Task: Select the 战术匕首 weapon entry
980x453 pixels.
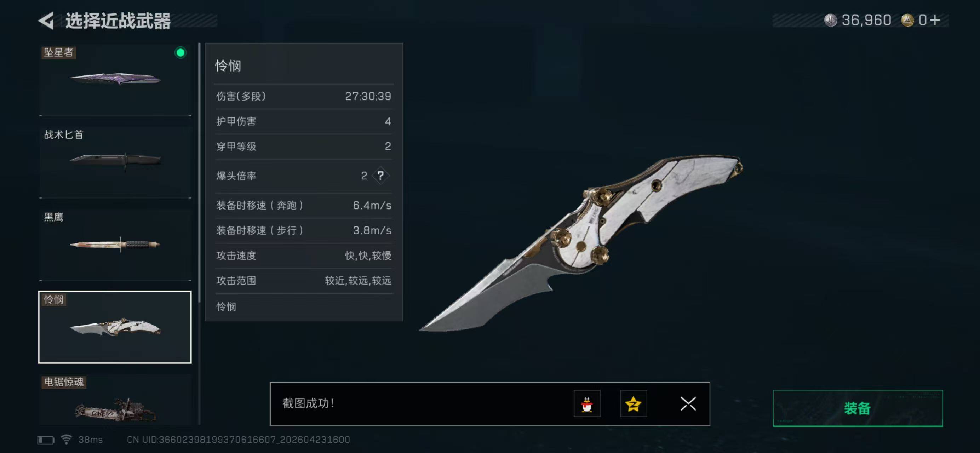Action: (115, 162)
